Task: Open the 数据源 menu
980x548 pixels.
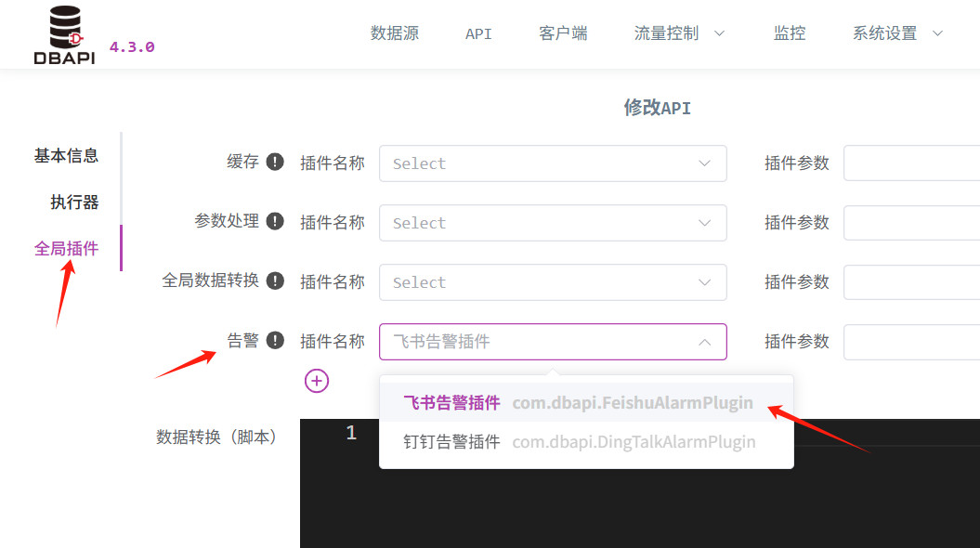Action: (x=395, y=33)
